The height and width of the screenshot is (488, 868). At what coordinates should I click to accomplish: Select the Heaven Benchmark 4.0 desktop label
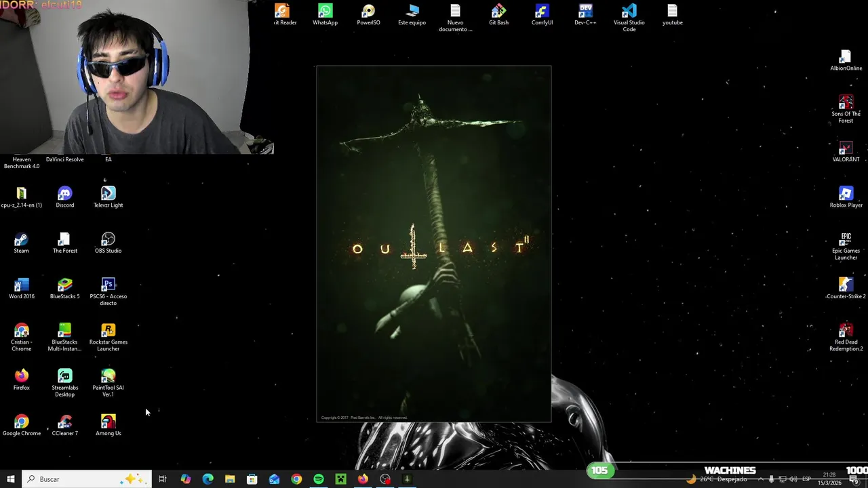[x=21, y=163]
